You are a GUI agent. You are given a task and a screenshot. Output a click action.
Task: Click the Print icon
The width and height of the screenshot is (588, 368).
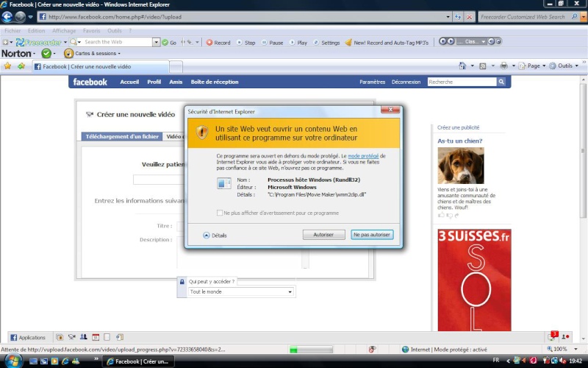[x=504, y=66]
